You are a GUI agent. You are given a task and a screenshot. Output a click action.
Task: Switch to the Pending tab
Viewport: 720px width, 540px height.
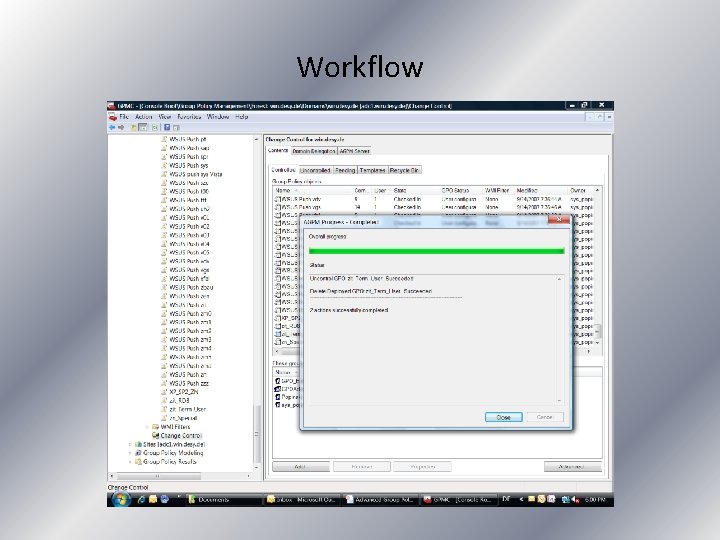(345, 170)
